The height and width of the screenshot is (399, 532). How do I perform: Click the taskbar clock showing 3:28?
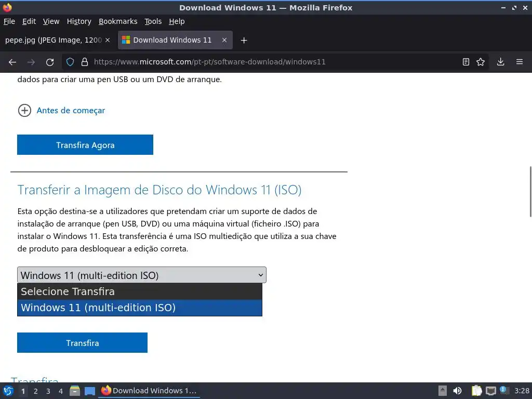[x=522, y=391]
